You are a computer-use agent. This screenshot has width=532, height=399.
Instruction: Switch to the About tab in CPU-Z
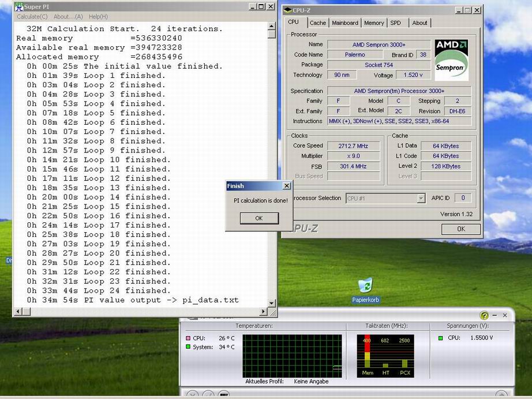pos(419,23)
